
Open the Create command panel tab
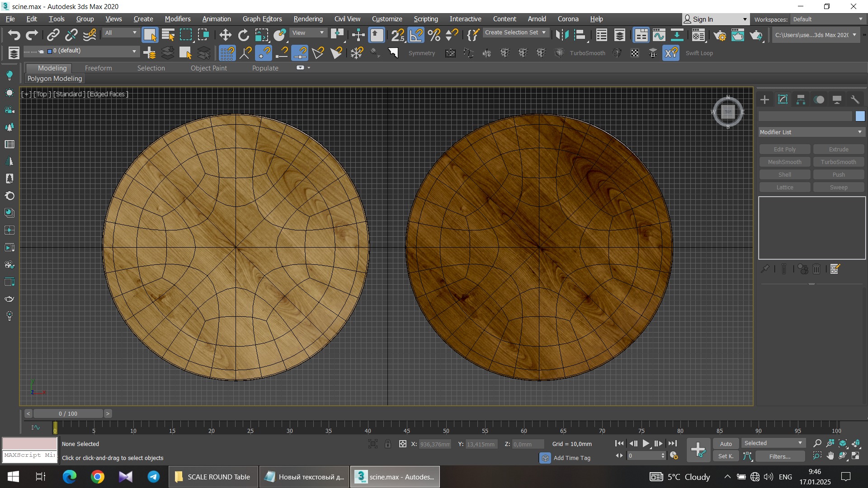coord(764,99)
